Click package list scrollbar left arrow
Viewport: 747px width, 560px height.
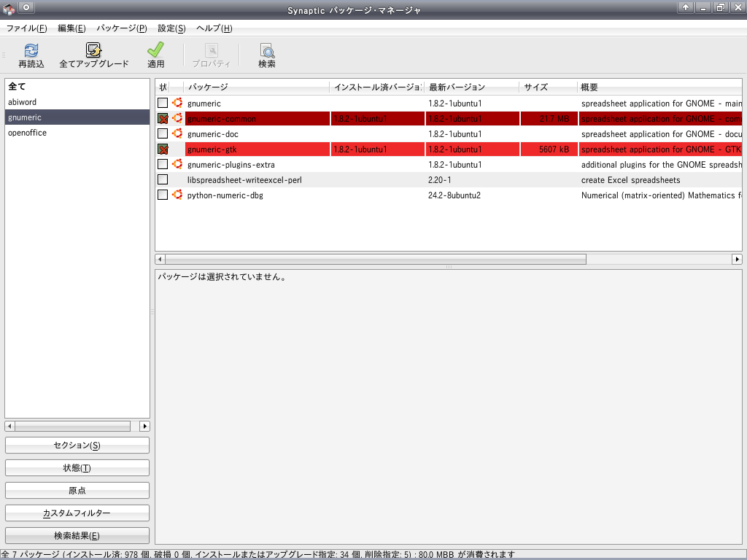pos(160,259)
